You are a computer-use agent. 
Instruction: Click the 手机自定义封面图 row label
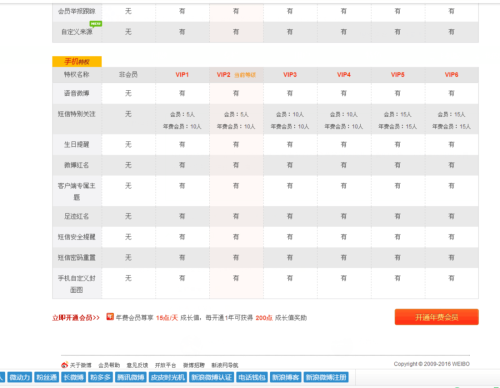point(77,284)
